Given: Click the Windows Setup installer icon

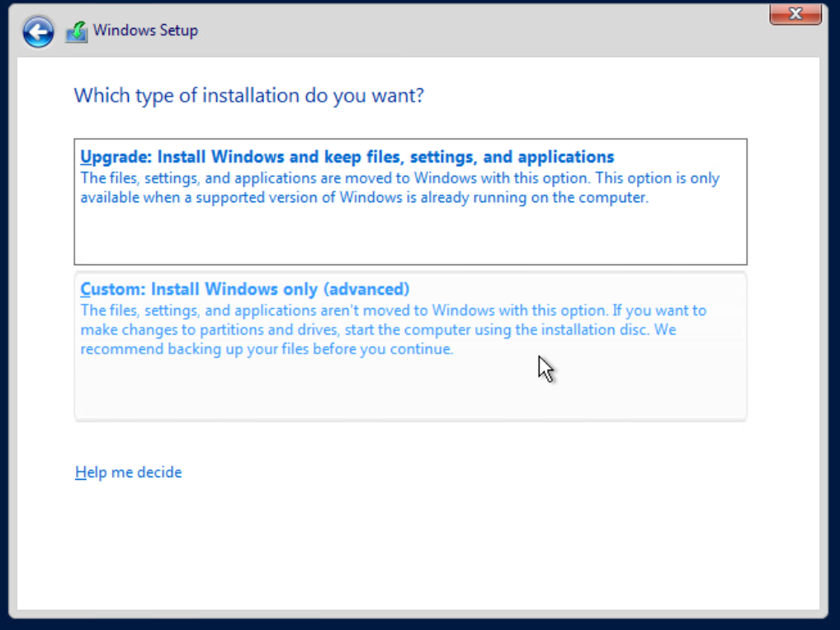Looking at the screenshot, I should tap(77, 31).
